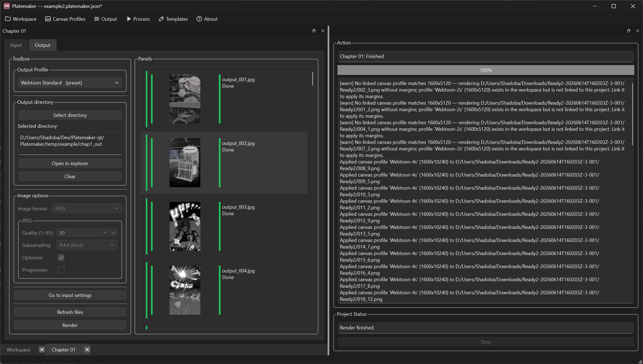Screen dimensions: 643x364
Task: Click the Refresh files button
Action: click(70, 312)
